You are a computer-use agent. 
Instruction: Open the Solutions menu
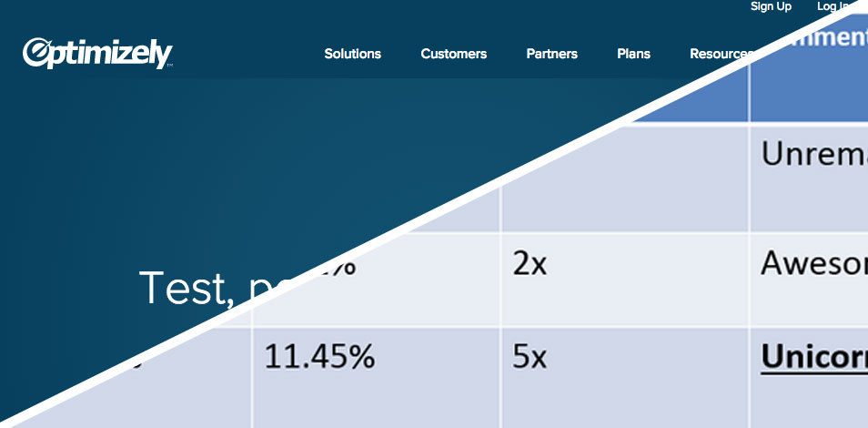point(352,54)
